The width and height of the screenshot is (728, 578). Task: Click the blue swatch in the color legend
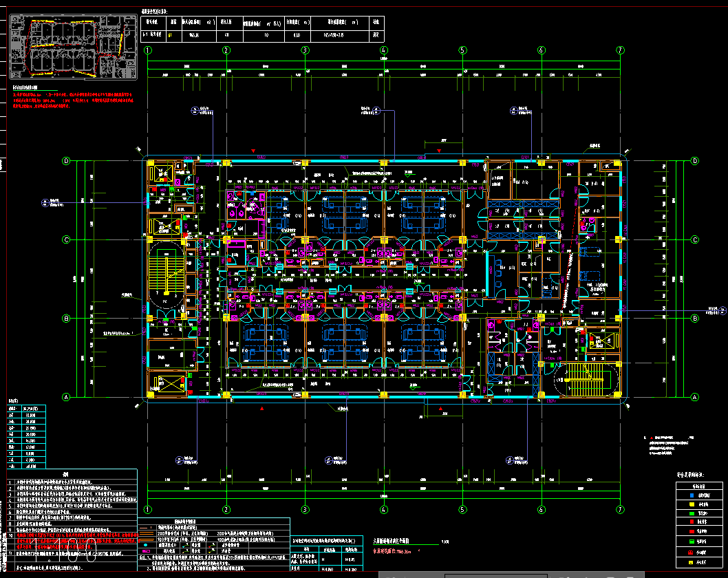tap(692, 495)
